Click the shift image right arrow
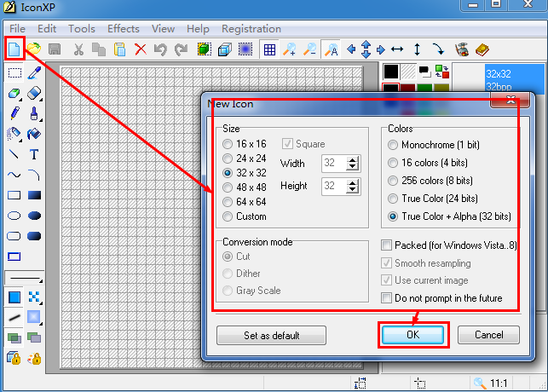The image size is (548, 392). click(x=381, y=49)
